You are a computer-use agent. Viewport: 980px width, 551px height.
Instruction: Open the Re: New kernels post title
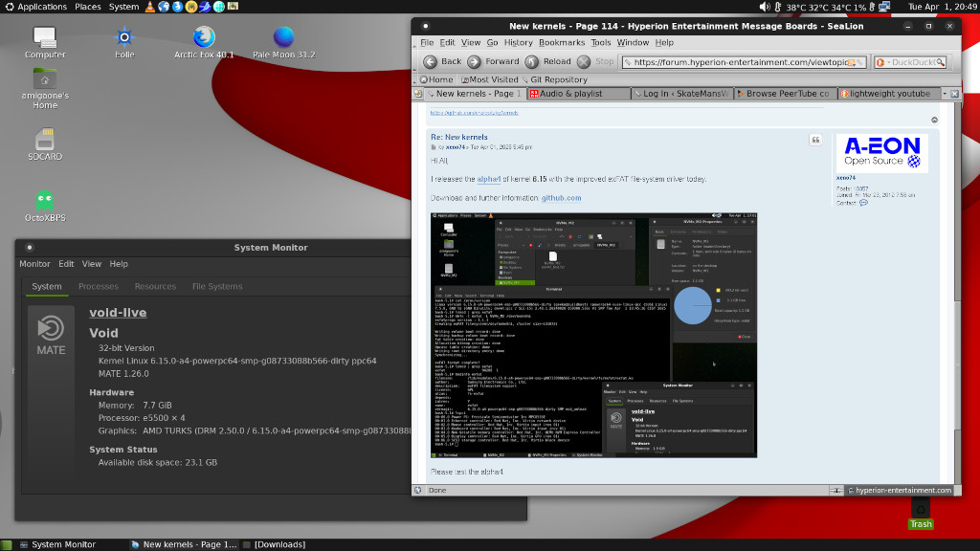tap(458, 137)
